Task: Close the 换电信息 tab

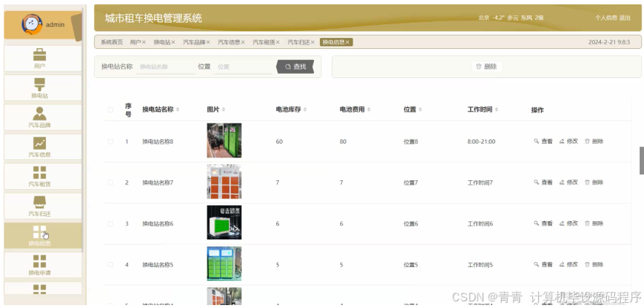Action: (x=348, y=42)
